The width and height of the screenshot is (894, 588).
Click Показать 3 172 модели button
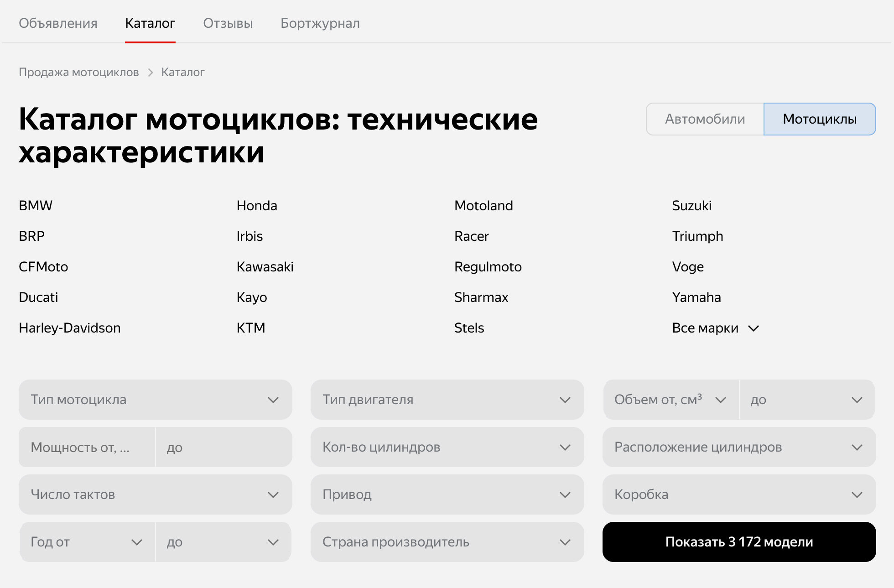point(739,542)
